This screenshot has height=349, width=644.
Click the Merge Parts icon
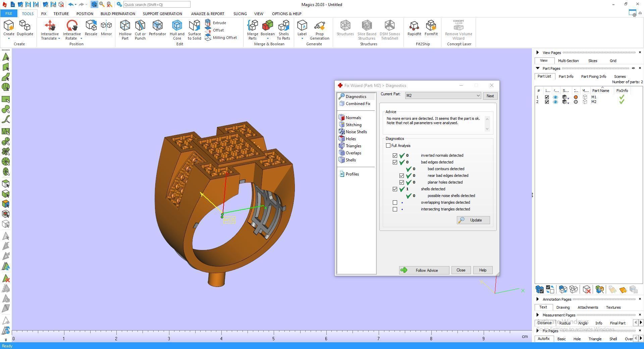(x=253, y=30)
